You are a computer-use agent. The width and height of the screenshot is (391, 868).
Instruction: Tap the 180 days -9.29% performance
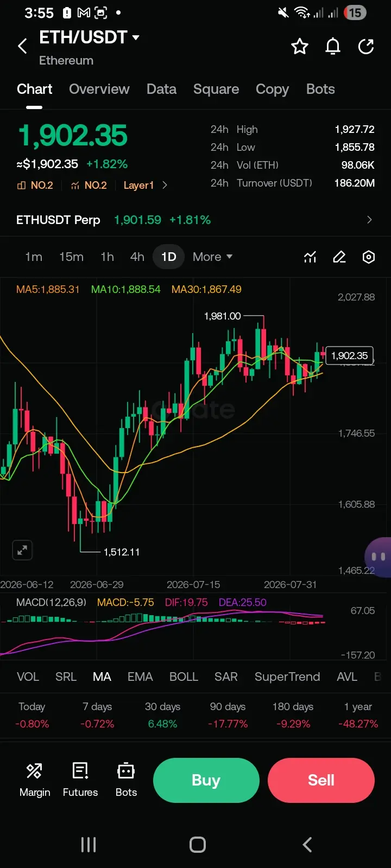coord(293,715)
